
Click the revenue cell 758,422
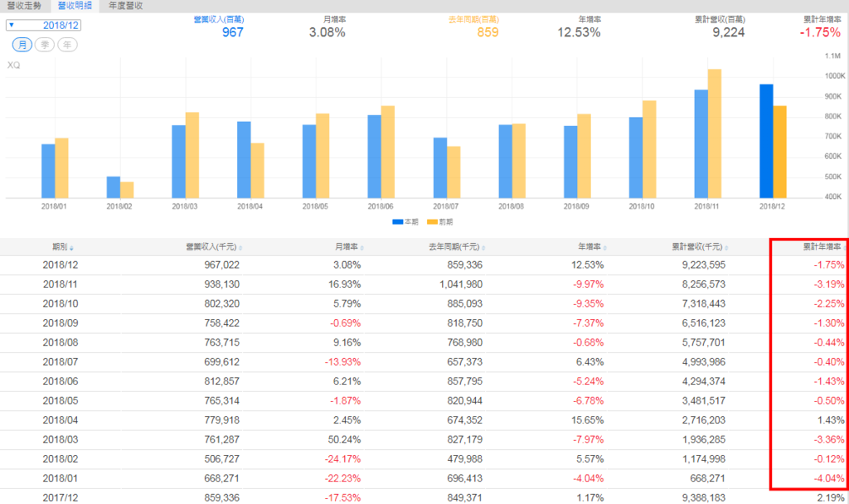click(221, 323)
